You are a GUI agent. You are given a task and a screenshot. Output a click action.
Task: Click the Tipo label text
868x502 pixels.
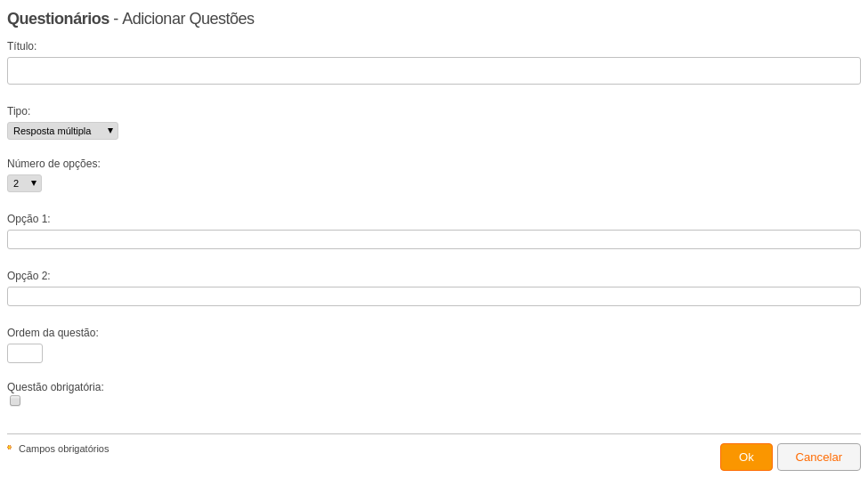click(x=19, y=111)
